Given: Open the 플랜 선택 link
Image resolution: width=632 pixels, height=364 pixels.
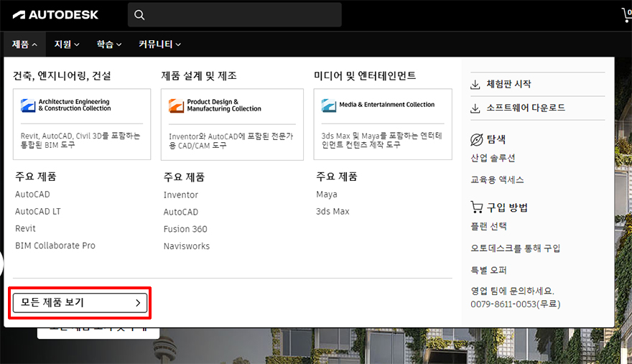Looking at the screenshot, I should click(x=488, y=226).
